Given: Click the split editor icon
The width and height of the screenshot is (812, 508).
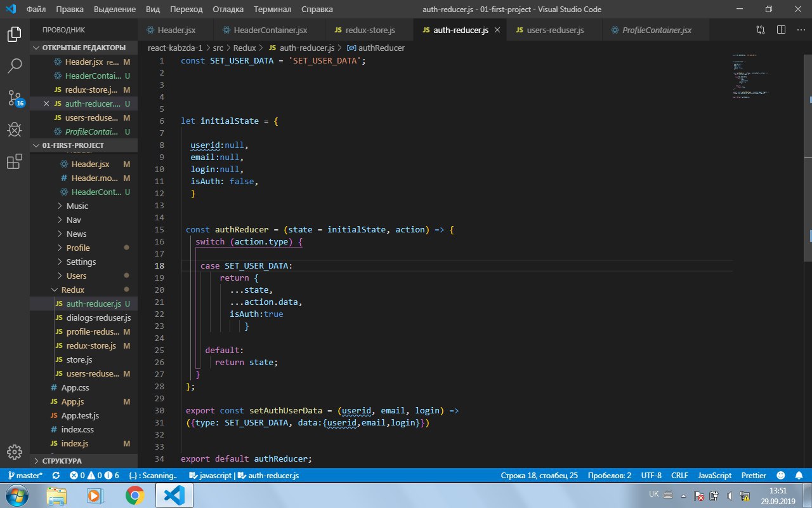Looking at the screenshot, I should click(781, 30).
